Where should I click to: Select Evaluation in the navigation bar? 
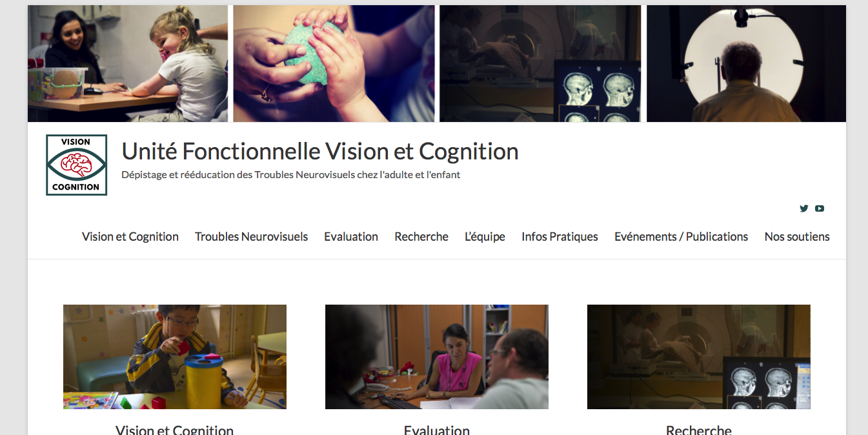pos(351,237)
